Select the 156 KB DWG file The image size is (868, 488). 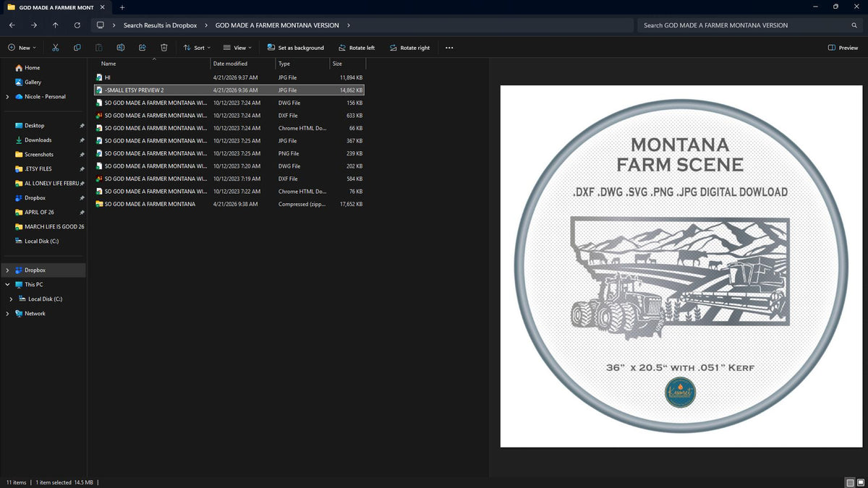[x=229, y=103]
